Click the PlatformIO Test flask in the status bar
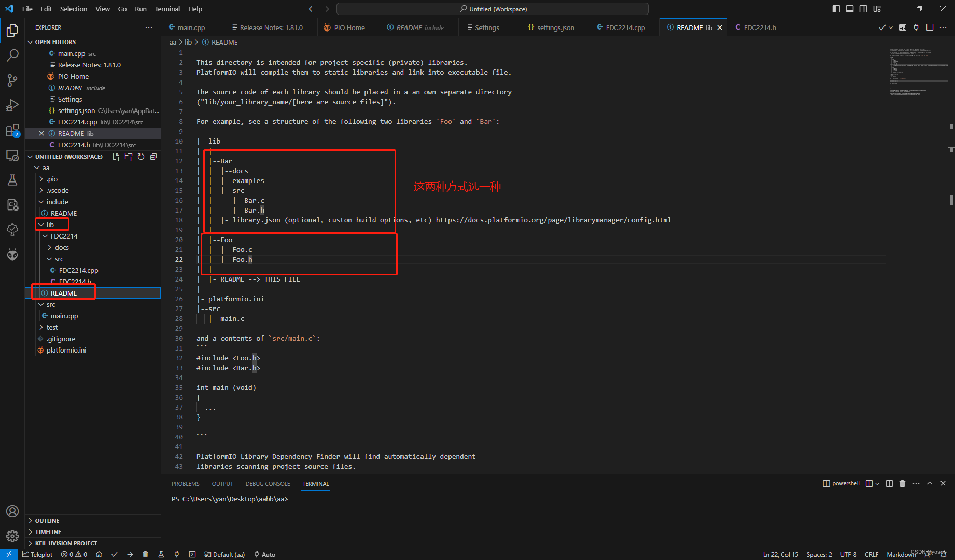 pyautogui.click(x=161, y=554)
